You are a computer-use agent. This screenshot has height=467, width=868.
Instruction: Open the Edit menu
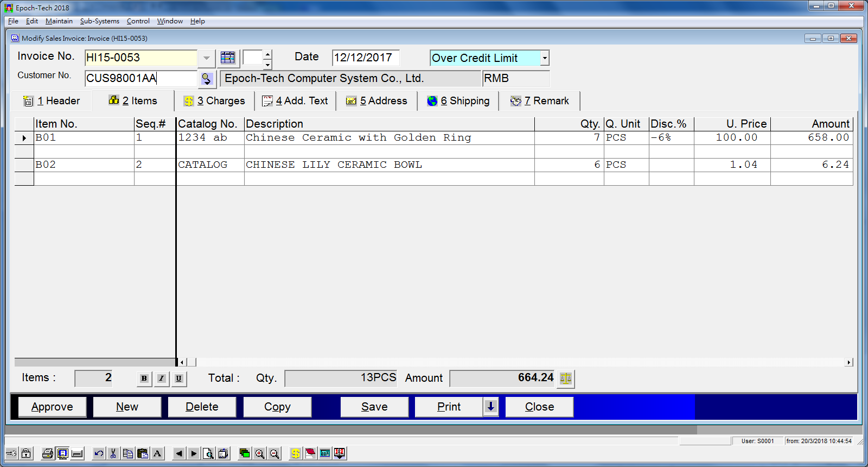click(32, 21)
